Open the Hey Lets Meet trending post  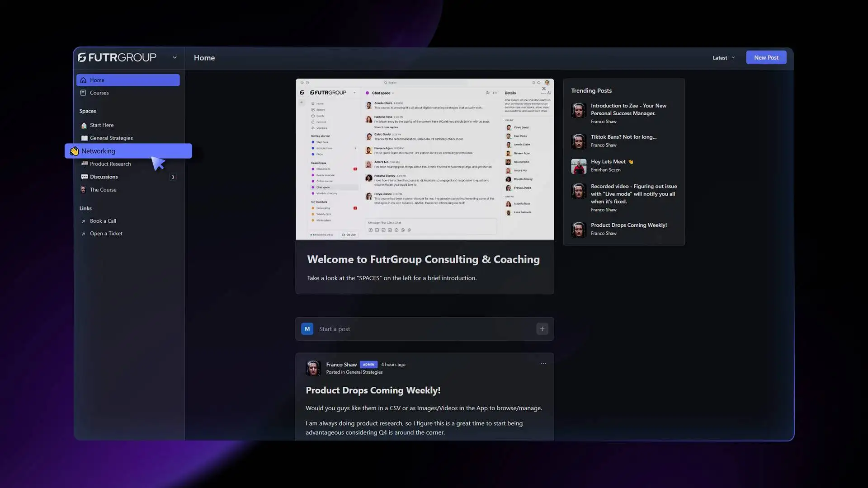[608, 162]
